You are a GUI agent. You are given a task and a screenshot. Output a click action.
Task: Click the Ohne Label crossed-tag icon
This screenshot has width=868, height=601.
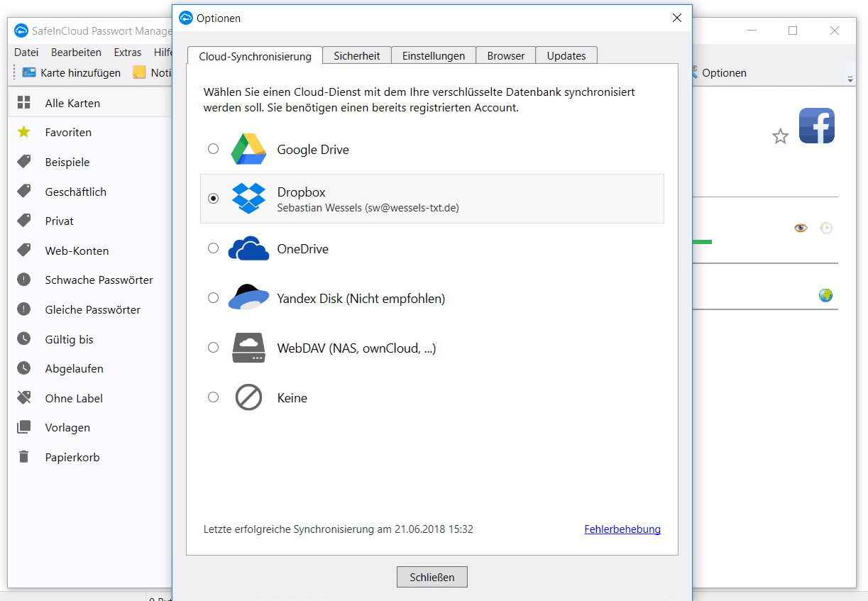(x=24, y=398)
